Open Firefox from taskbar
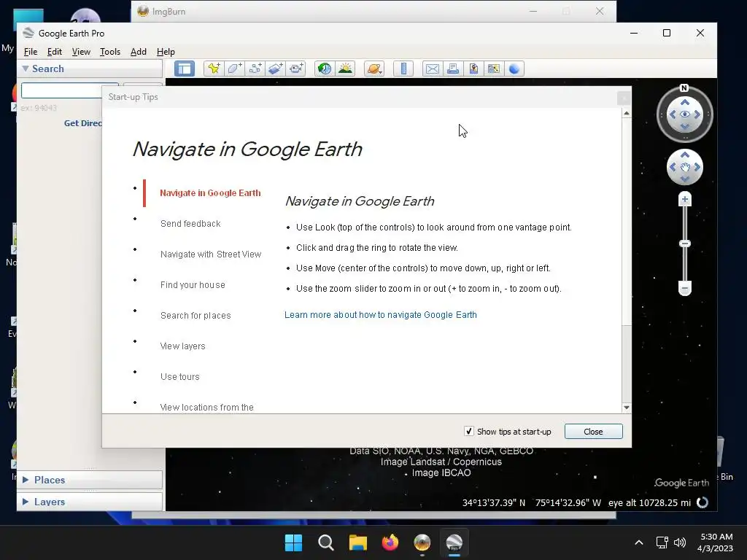The height and width of the screenshot is (560, 747). point(390,542)
